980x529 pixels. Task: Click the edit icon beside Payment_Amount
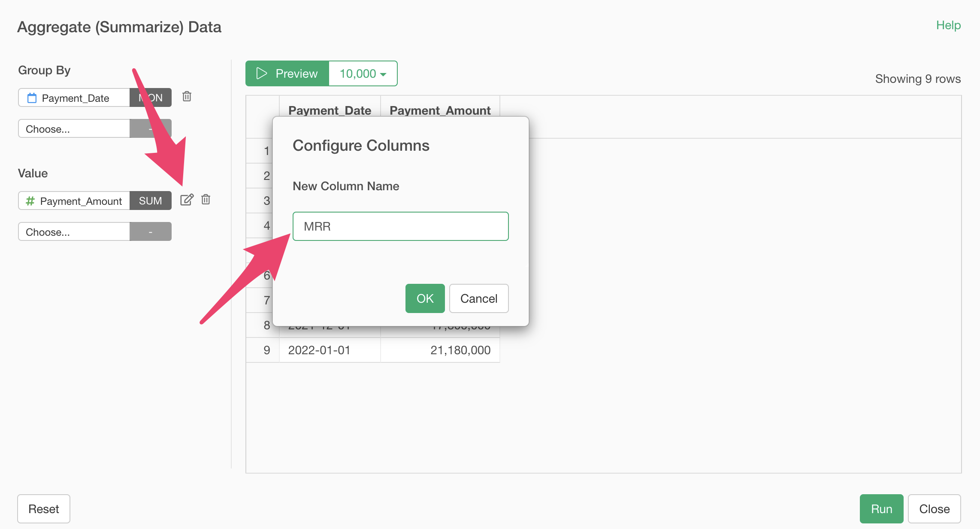(x=187, y=200)
